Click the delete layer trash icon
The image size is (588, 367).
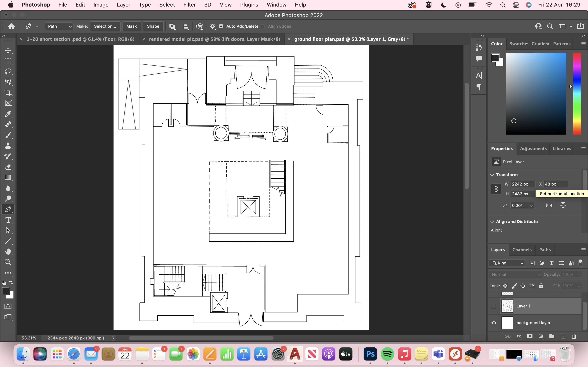[x=574, y=336]
